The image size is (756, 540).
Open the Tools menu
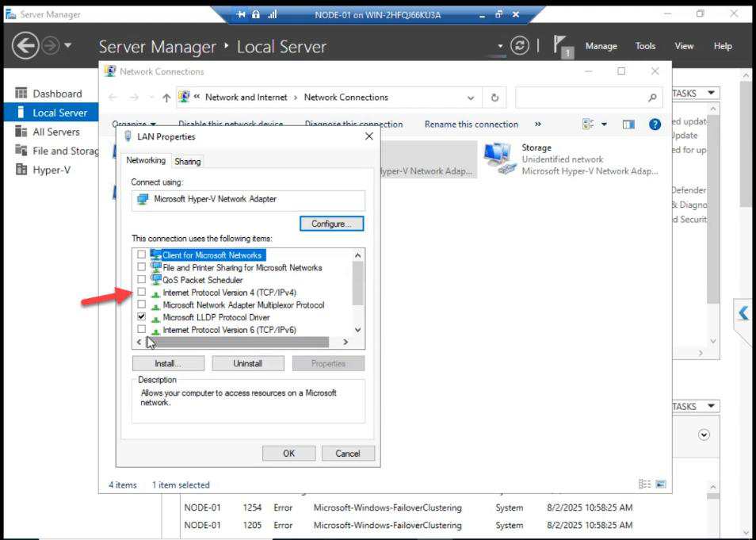pyautogui.click(x=645, y=46)
